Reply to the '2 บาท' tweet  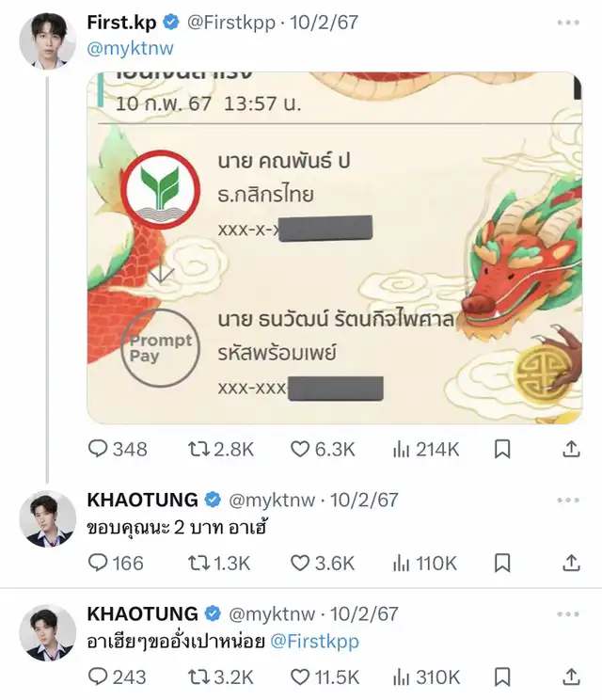(99, 563)
